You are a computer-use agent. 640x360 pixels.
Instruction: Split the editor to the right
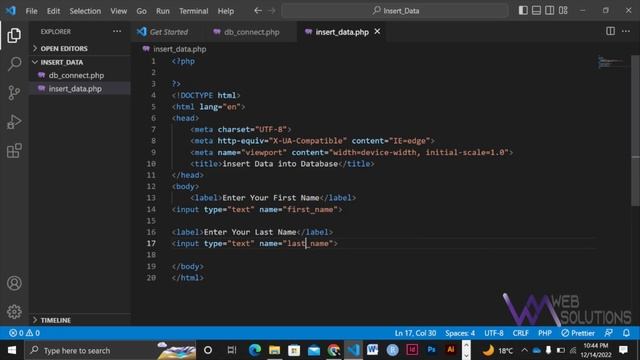[610, 31]
